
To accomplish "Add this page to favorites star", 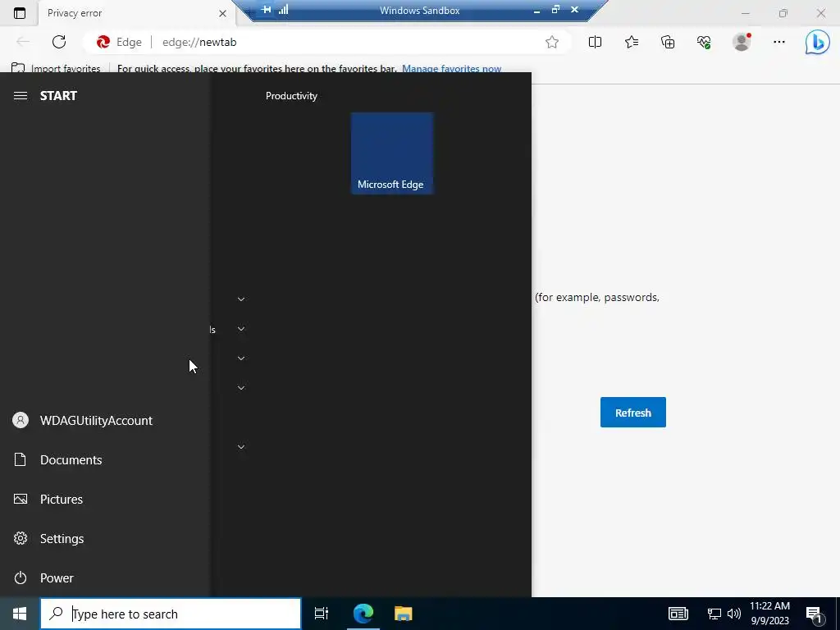I will point(552,43).
